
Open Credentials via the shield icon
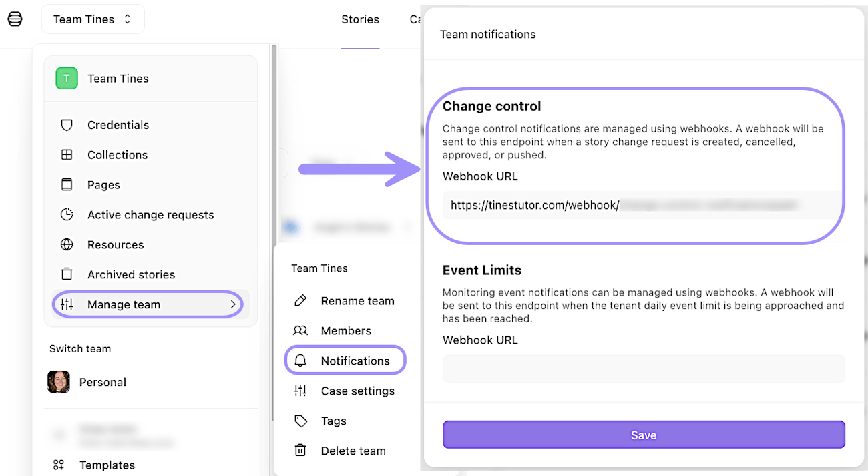[x=67, y=125]
